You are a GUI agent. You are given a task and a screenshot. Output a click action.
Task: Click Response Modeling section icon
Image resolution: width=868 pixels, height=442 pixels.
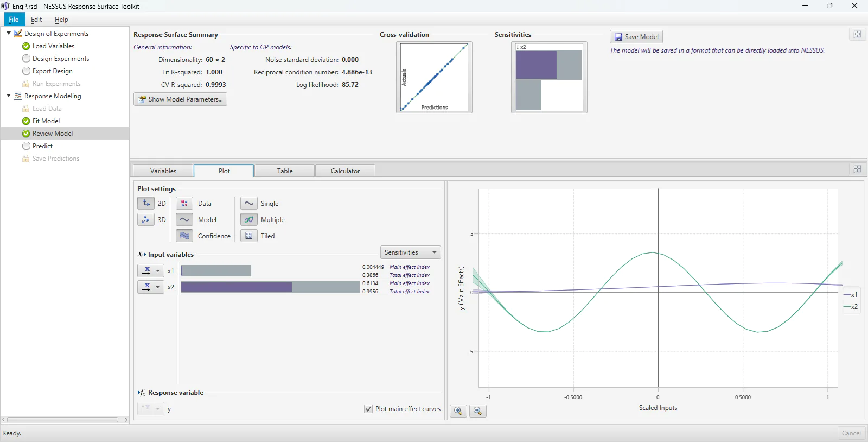pos(18,96)
